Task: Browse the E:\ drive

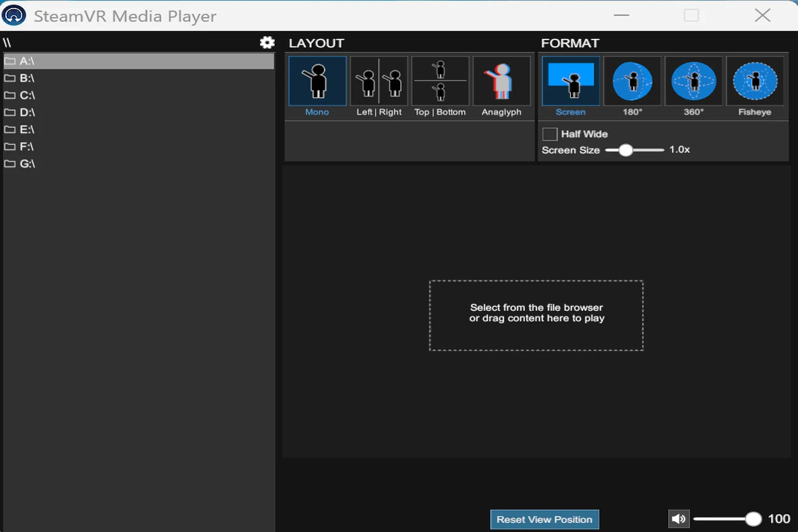Action: point(138,130)
